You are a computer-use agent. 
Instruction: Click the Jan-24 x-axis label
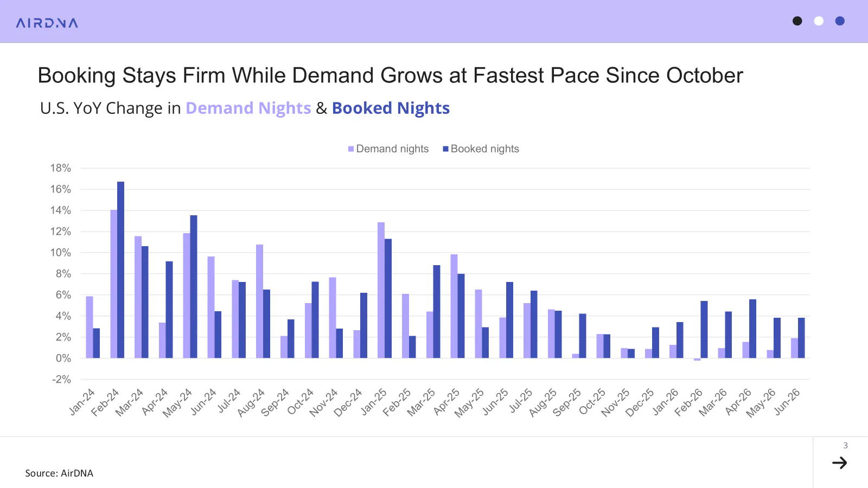[82, 402]
